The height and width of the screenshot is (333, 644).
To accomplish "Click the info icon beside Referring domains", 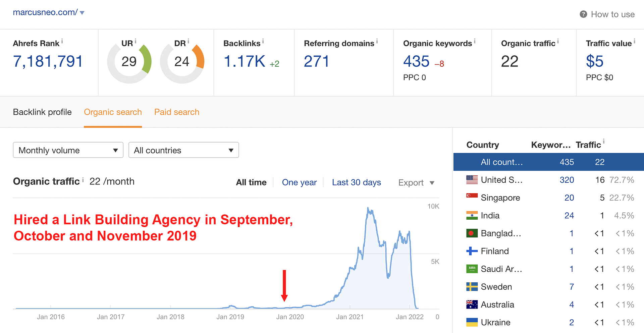I will (377, 41).
